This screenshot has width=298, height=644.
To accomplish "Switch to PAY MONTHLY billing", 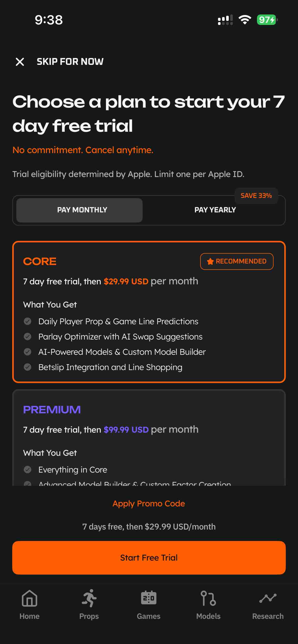I will point(82,210).
